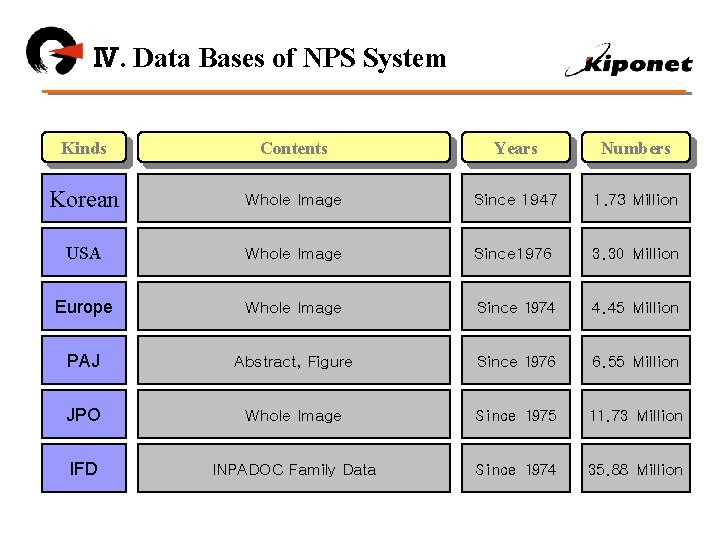This screenshot has height=540, width=720.
Task: Click the '35.88 Million' number cell
Action: [x=636, y=468]
